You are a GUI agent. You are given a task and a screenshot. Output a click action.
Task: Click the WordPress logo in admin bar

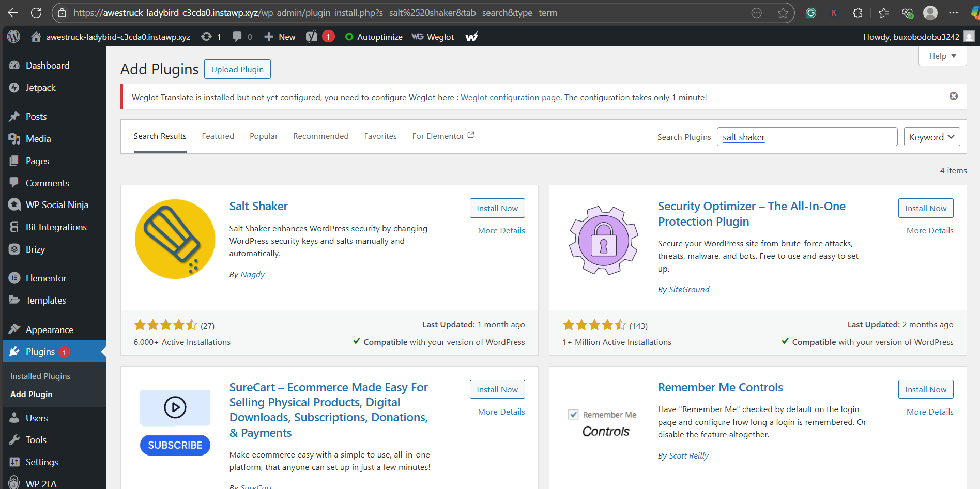tap(14, 37)
